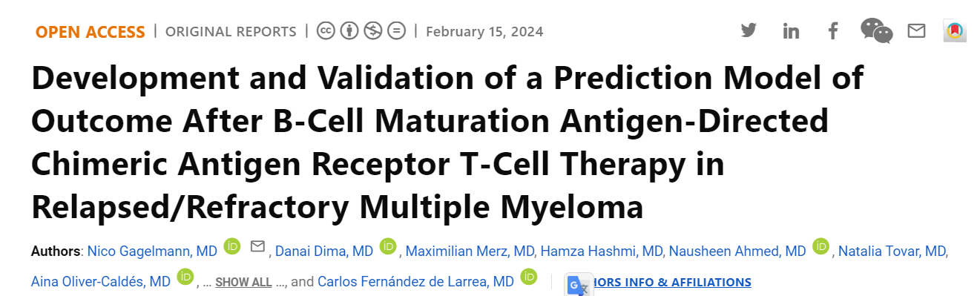Click ORCID icon next to Nico Gagelmann

coord(232,246)
